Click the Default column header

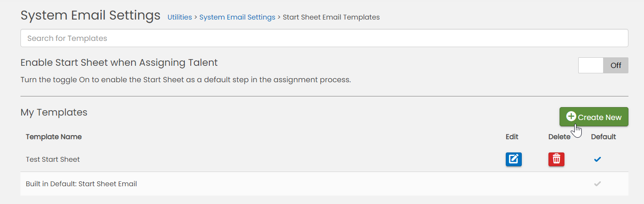coord(603,137)
